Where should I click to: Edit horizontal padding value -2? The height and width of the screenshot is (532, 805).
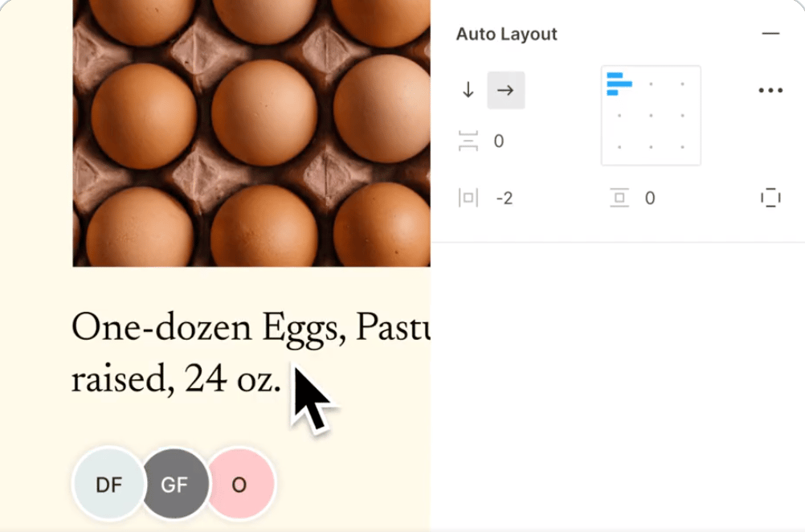505,198
